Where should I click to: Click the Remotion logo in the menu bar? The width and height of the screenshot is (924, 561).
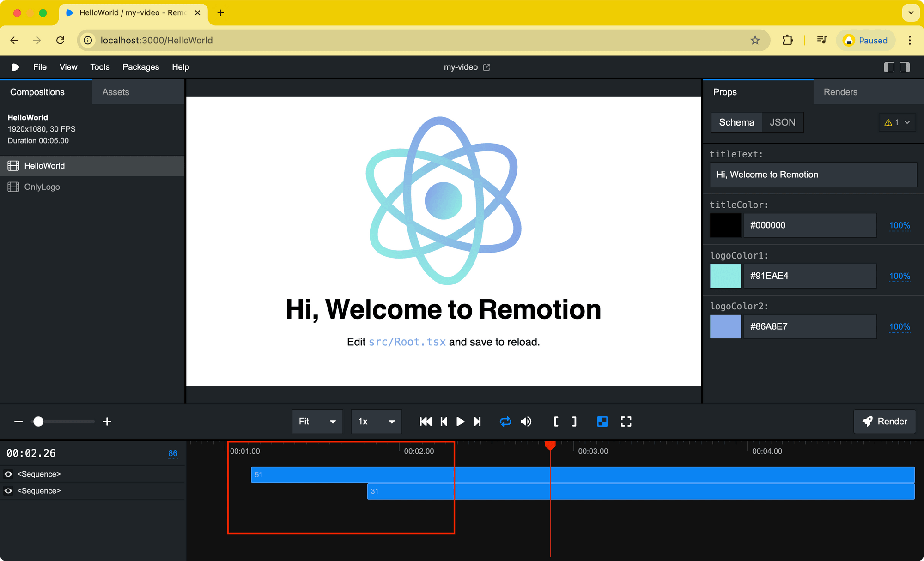point(15,67)
